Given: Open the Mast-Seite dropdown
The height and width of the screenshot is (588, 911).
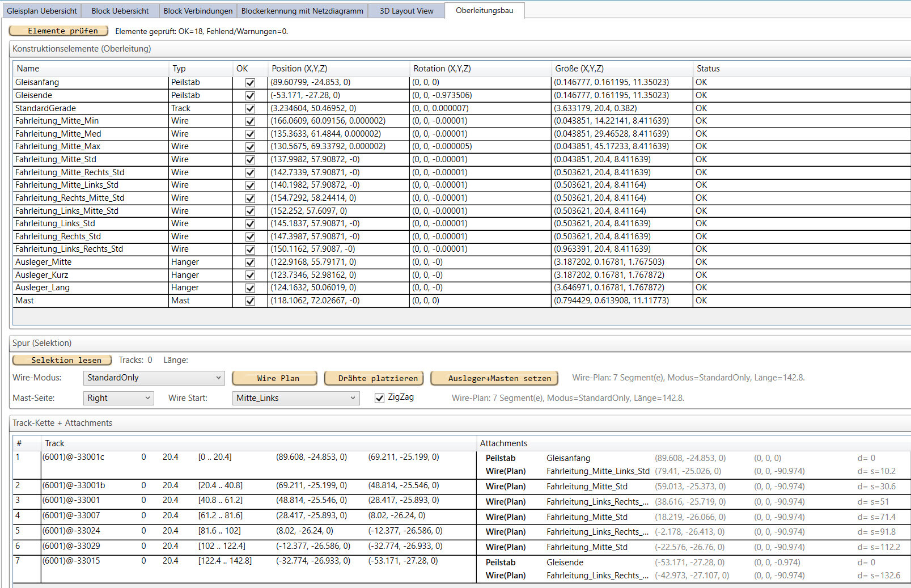Looking at the screenshot, I should click(x=118, y=398).
